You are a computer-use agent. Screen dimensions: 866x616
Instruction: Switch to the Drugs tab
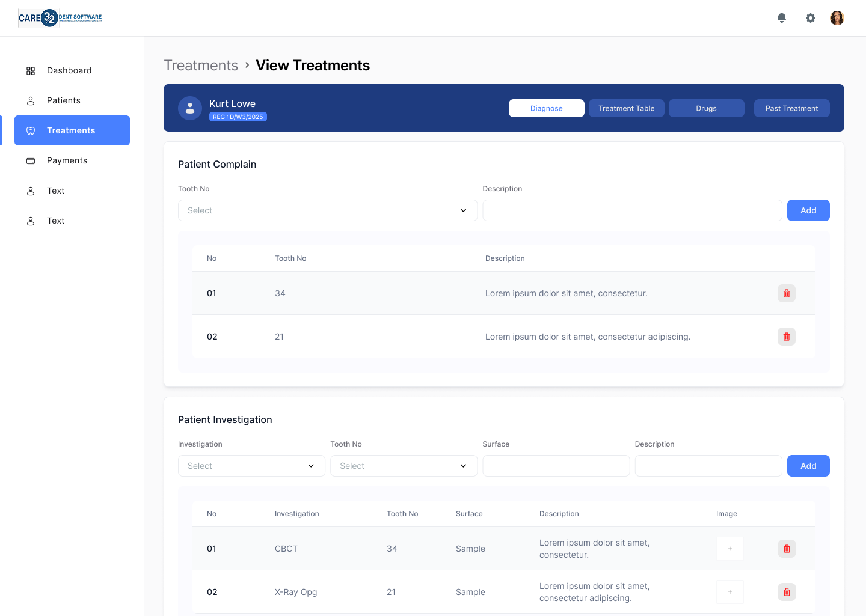point(706,108)
